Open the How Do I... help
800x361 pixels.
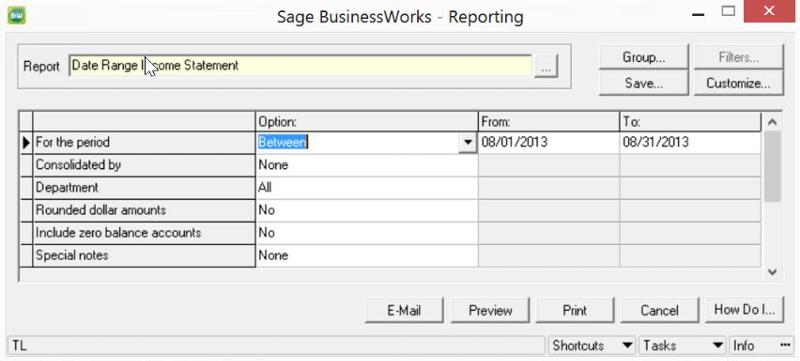tap(744, 310)
